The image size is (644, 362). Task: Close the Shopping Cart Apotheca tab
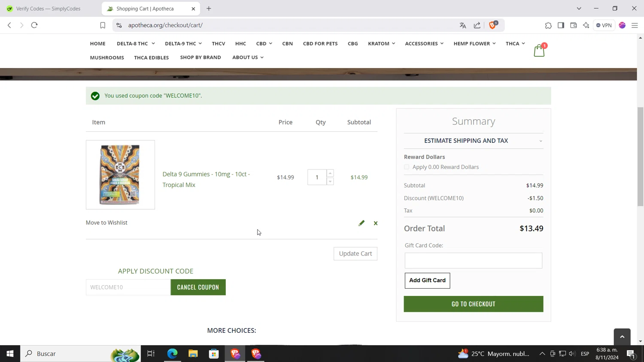point(193,9)
